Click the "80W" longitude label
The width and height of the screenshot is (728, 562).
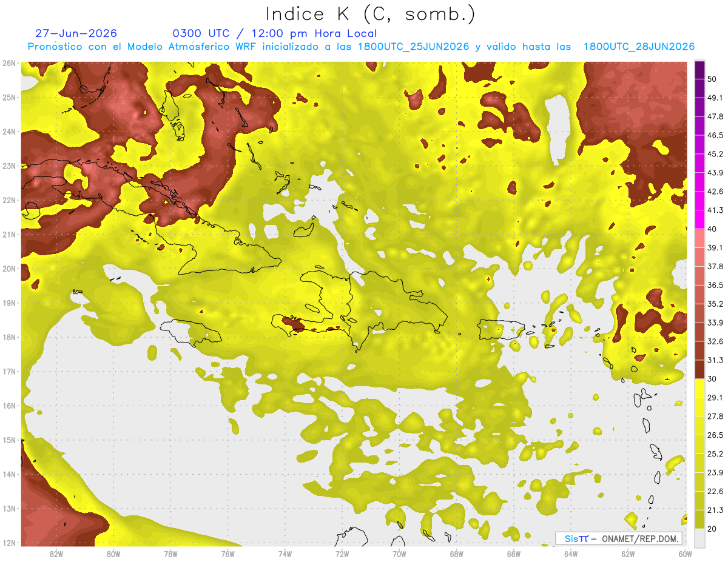coord(113,554)
